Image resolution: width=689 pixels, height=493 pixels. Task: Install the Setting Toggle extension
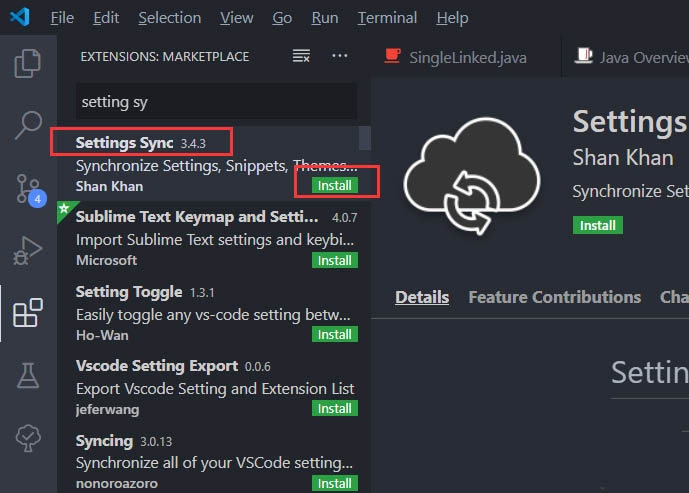click(335, 334)
